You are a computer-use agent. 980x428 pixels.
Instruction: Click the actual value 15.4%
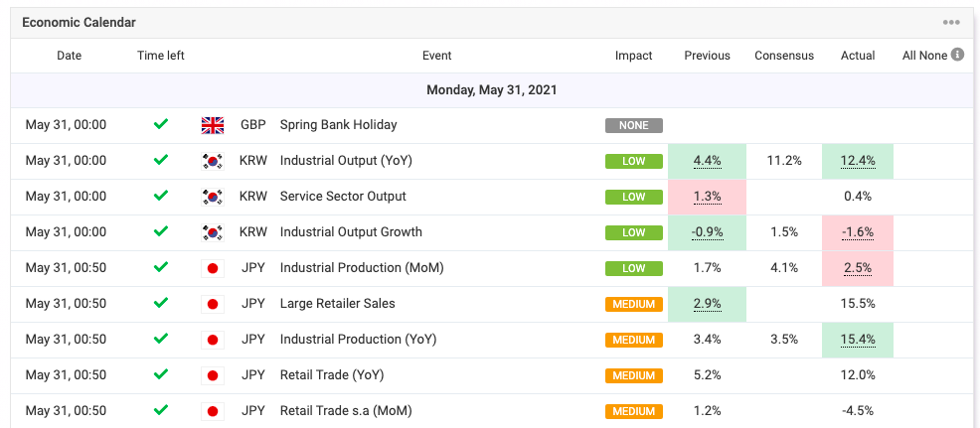[858, 340]
